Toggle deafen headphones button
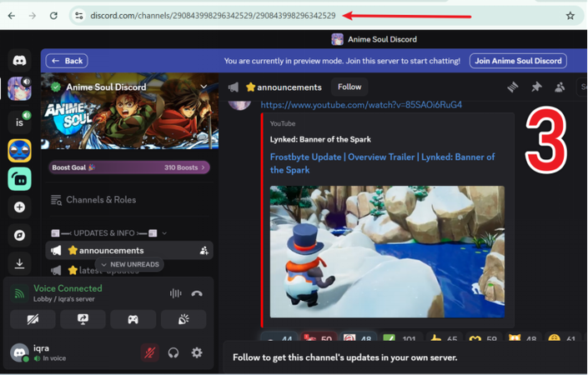The height and width of the screenshot is (375, 588). [173, 352]
